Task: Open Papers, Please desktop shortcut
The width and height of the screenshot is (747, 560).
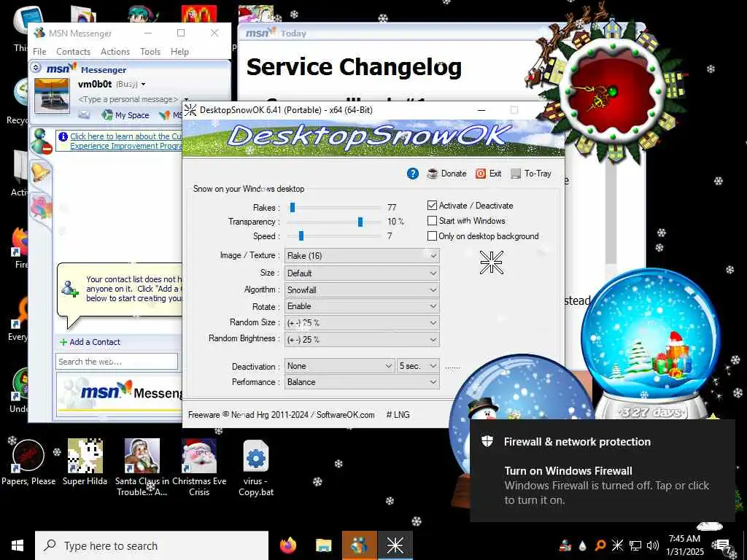Action: pyautogui.click(x=28, y=462)
